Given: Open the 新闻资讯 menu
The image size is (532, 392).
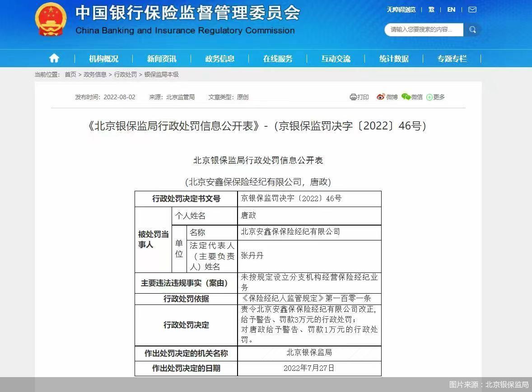Looking at the screenshot, I should pos(162,59).
